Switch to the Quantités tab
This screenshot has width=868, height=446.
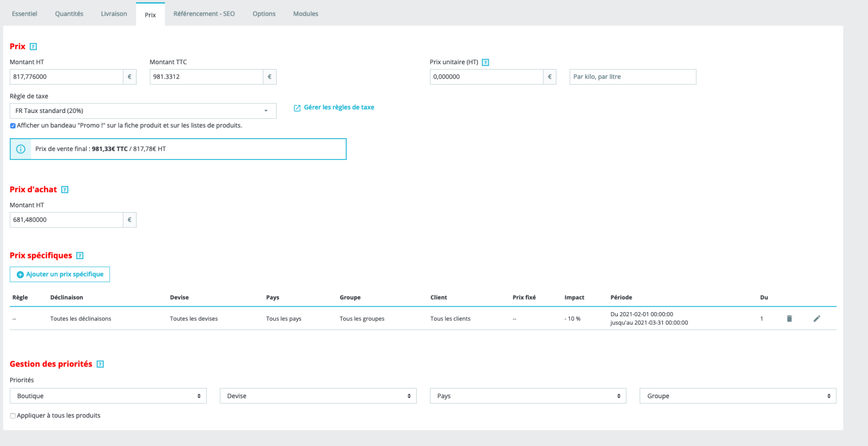[x=69, y=14]
